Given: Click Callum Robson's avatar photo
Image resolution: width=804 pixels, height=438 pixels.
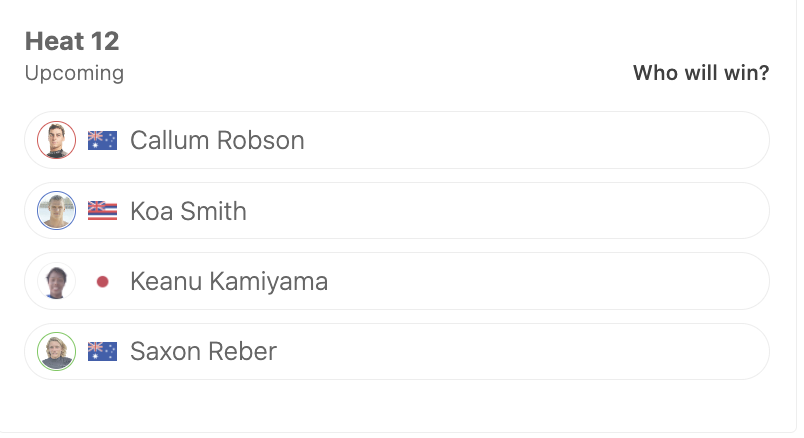Looking at the screenshot, I should 56,140.
